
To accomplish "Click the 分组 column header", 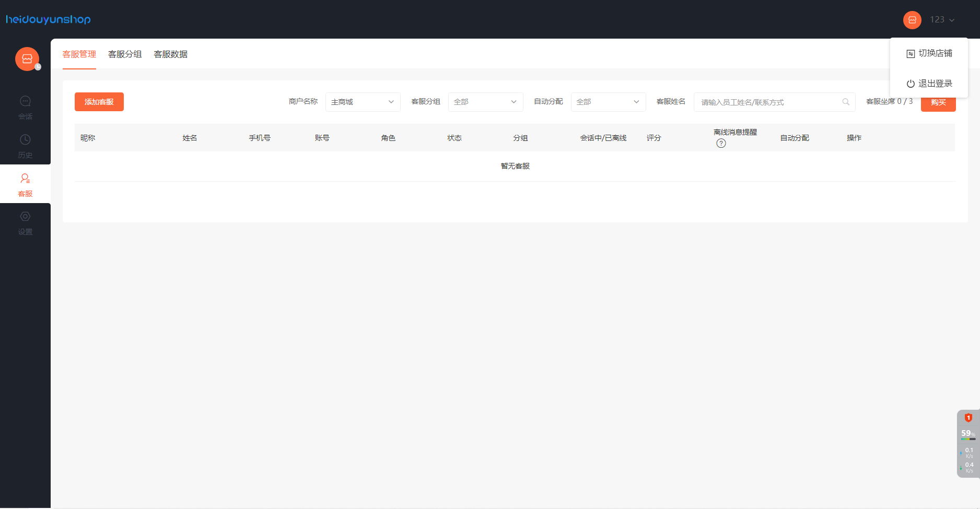I will tap(520, 138).
